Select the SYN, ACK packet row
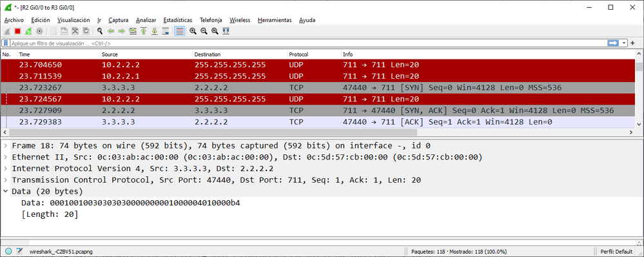This screenshot has height=257, width=644. coord(318,110)
